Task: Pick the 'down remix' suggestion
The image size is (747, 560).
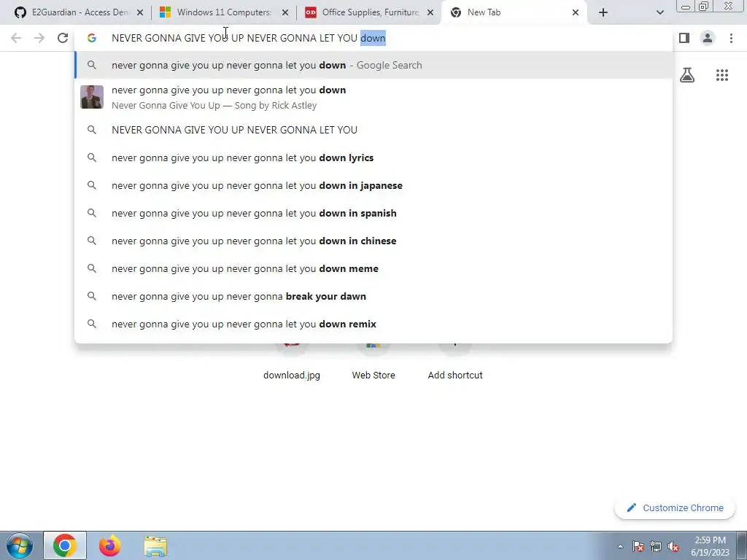Action: click(373, 324)
